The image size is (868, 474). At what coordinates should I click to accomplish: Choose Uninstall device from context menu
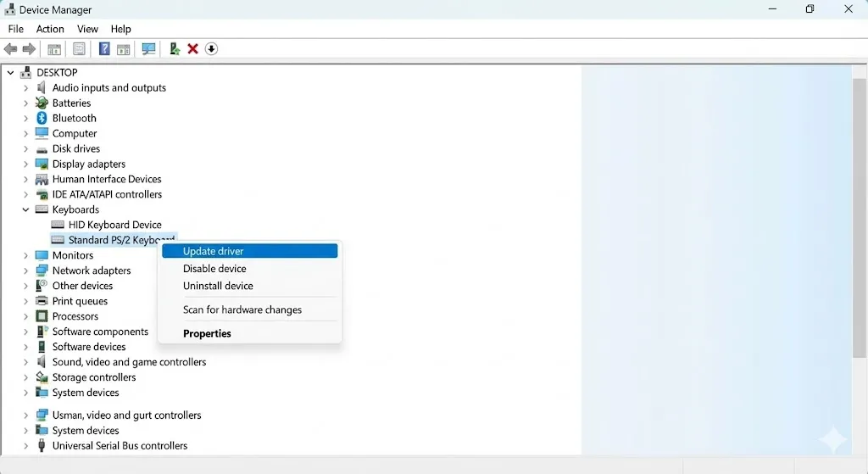click(x=218, y=286)
